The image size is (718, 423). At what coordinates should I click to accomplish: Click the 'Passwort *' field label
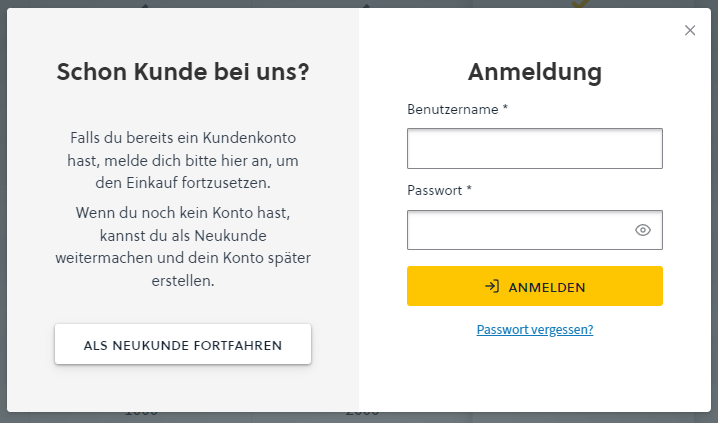435,190
